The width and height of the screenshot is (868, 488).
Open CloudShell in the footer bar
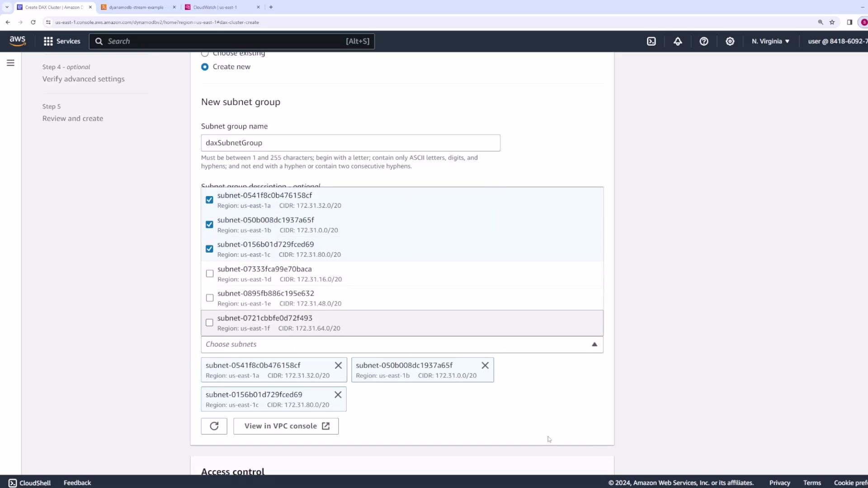pos(30,483)
